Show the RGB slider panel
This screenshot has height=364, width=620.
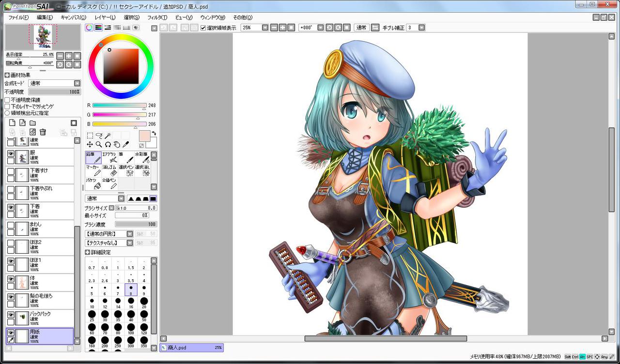pos(98,28)
